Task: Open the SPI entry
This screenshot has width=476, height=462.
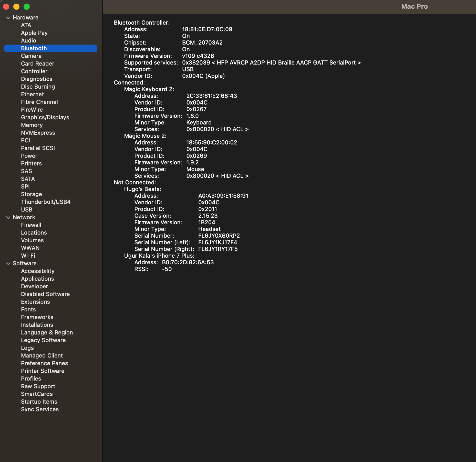Action: tap(25, 186)
